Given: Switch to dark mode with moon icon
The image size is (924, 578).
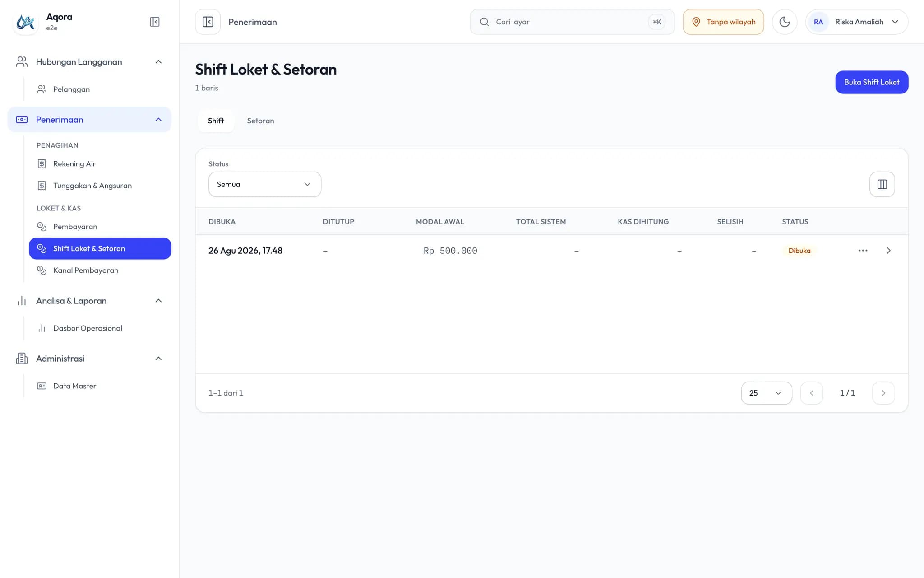Looking at the screenshot, I should [x=784, y=22].
